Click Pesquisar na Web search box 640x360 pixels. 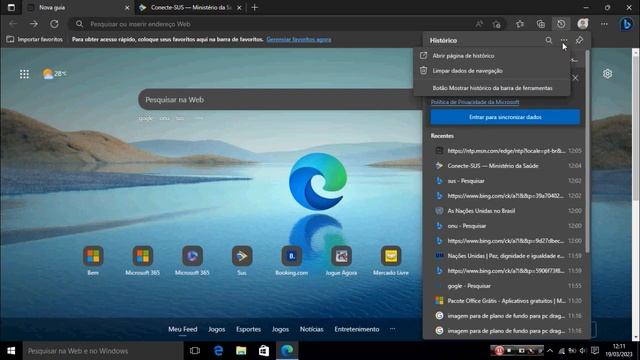point(280,100)
